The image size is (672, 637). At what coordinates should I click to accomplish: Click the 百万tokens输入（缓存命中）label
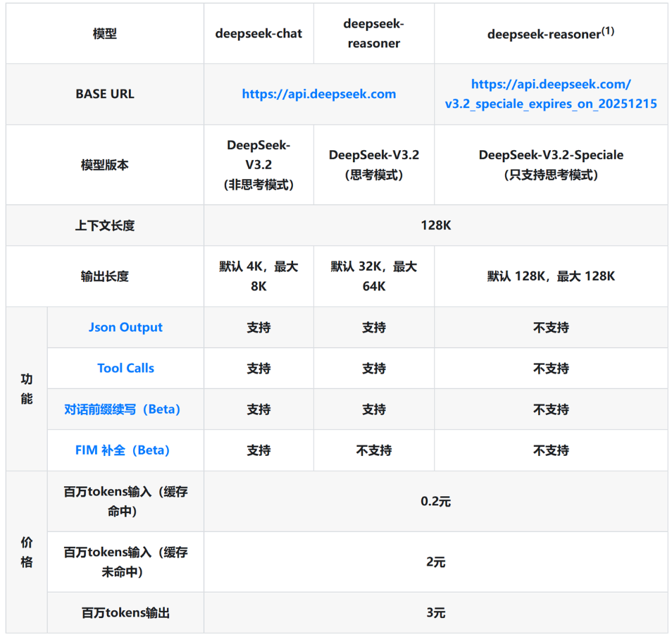125,501
